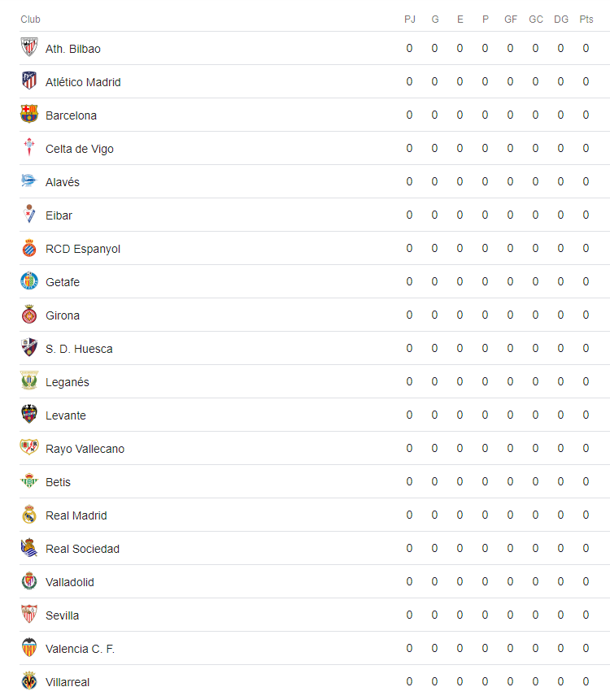The image size is (610, 700).
Task: Open the Getafe team link
Action: click(63, 282)
